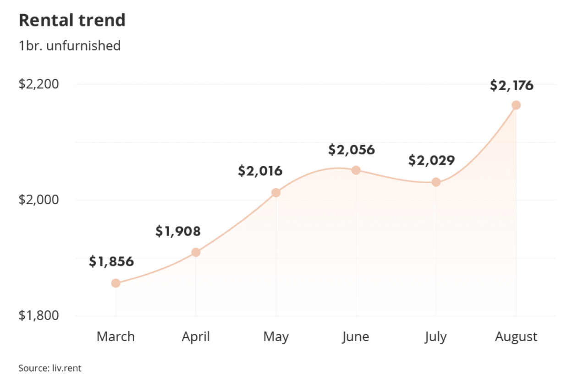Click the $2,029 value label
This screenshot has width=573, height=392.
[431, 161]
